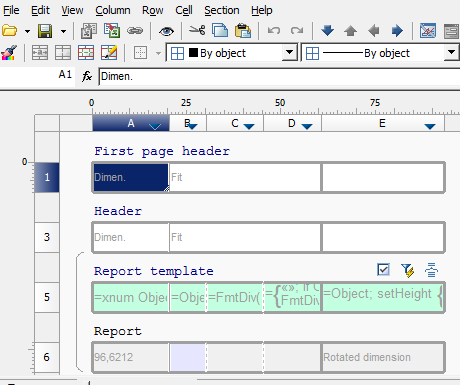Click the black fill color swatch
460x385 pixels.
193,52
